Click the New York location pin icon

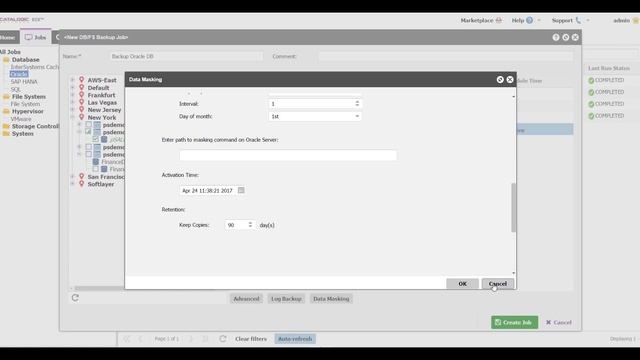pyautogui.click(x=82, y=117)
